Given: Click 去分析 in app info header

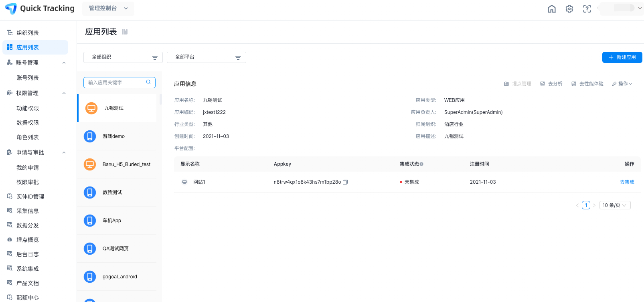Looking at the screenshot, I should (551, 84).
